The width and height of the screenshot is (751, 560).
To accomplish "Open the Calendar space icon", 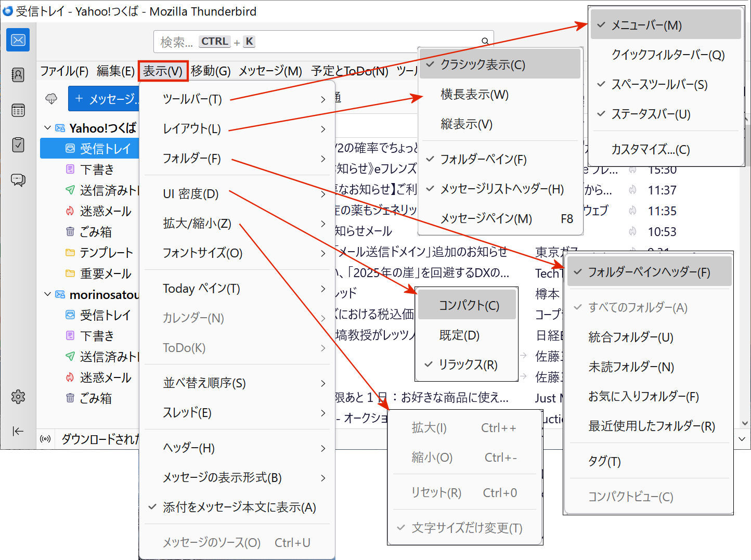I will (x=18, y=110).
